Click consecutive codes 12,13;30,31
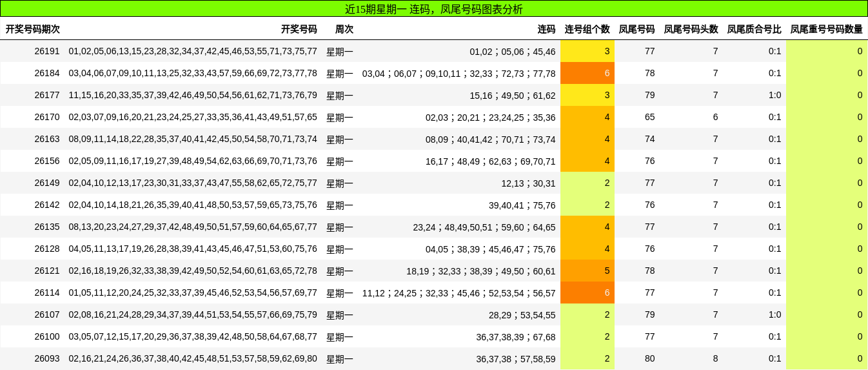This screenshot has height=370, width=868. [x=528, y=183]
